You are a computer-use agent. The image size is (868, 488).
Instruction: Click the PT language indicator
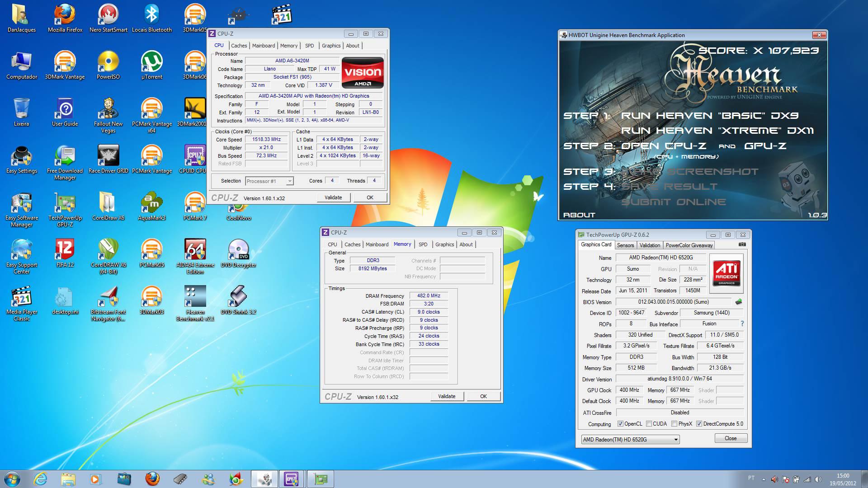click(751, 478)
